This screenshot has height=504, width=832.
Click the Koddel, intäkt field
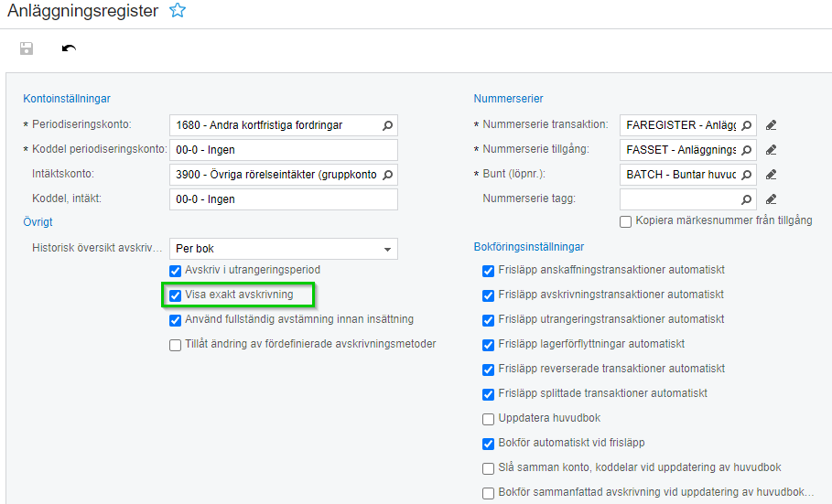284,199
